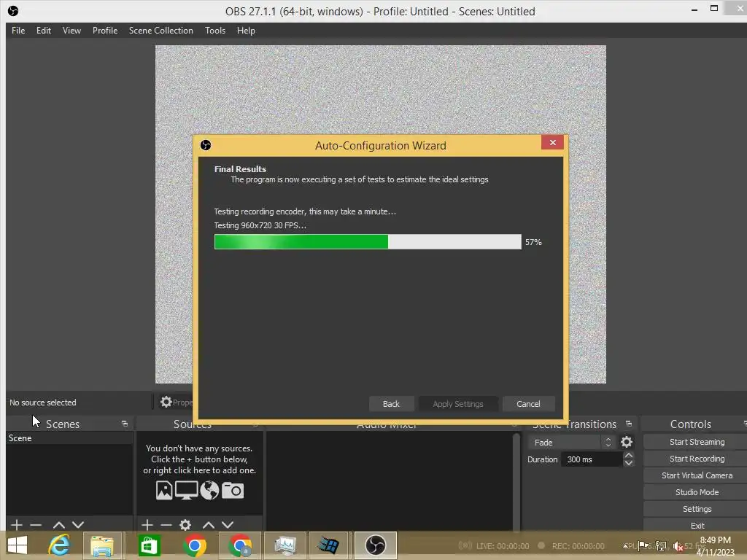Image resolution: width=747 pixels, height=560 pixels.
Task: Click the network tray icon
Action: [661, 545]
